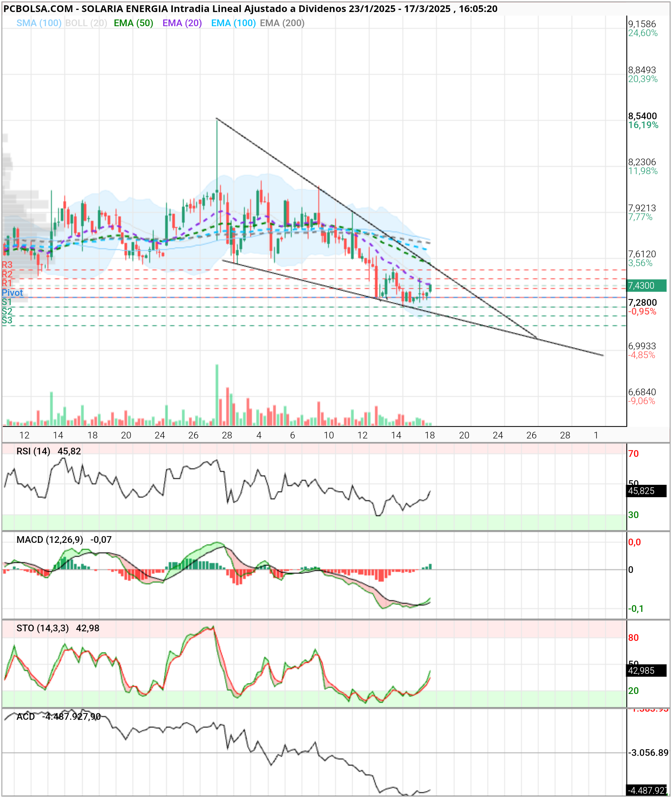Toggle the EMA (100) legend entry

[x=233, y=23]
